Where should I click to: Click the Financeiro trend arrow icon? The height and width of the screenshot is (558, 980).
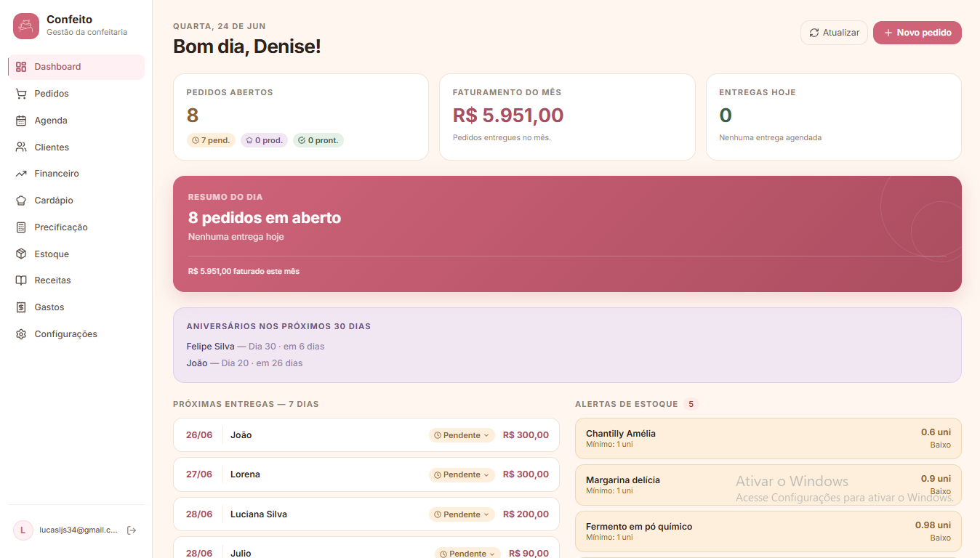pos(21,174)
